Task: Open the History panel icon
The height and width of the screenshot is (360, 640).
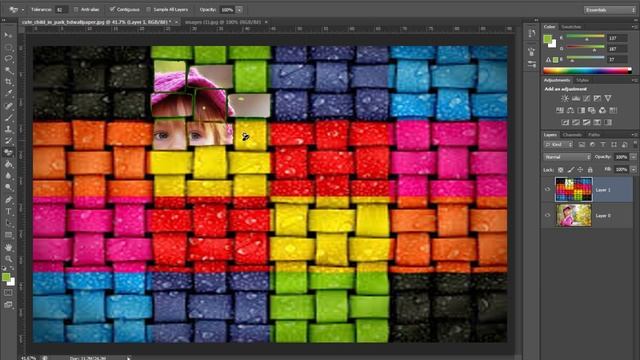Action: click(531, 33)
